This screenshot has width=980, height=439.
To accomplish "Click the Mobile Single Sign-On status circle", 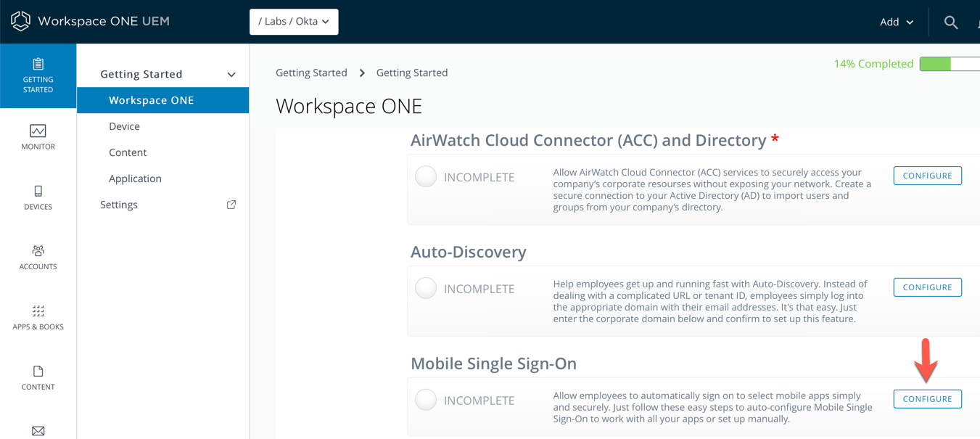I will click(x=426, y=400).
